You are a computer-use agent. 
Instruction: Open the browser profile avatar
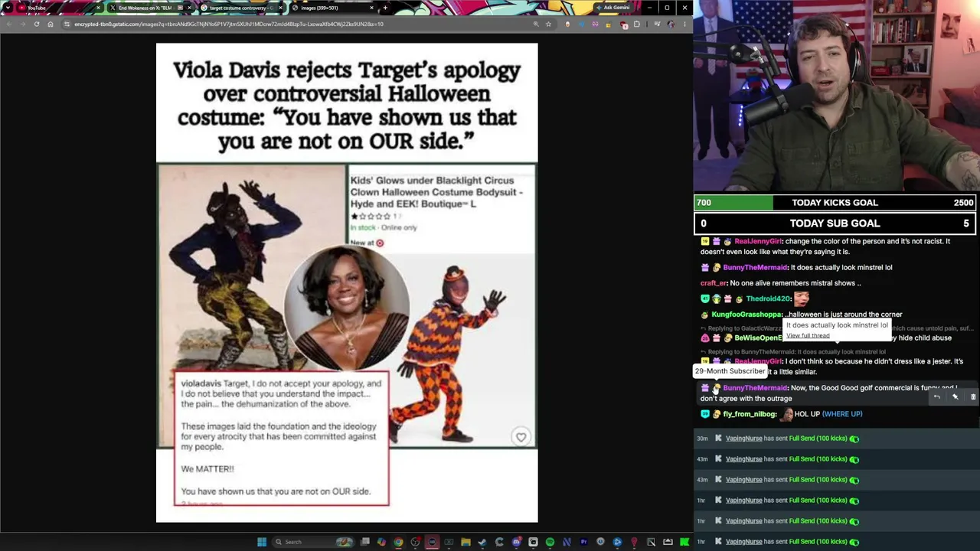tap(671, 24)
